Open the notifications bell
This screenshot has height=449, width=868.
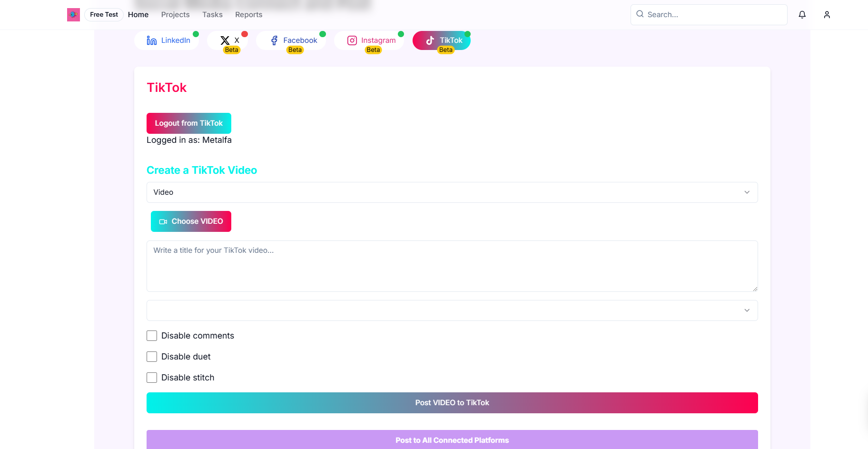(x=802, y=15)
